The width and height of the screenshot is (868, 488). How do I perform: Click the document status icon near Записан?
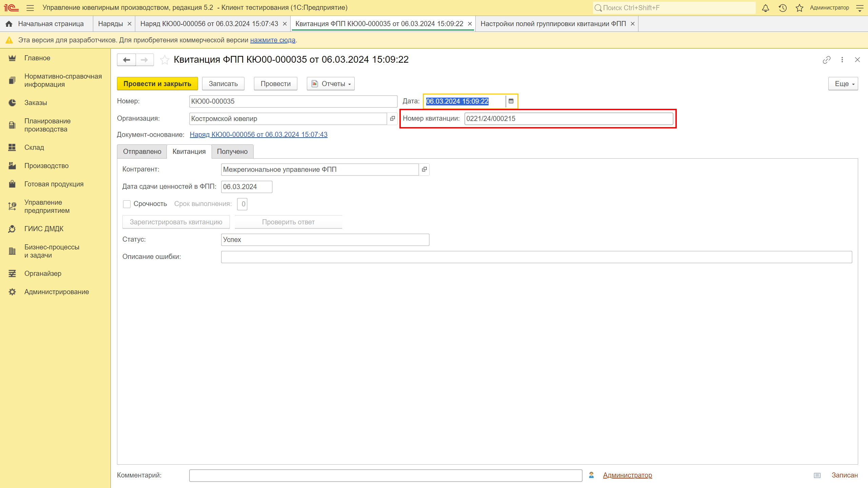817,475
